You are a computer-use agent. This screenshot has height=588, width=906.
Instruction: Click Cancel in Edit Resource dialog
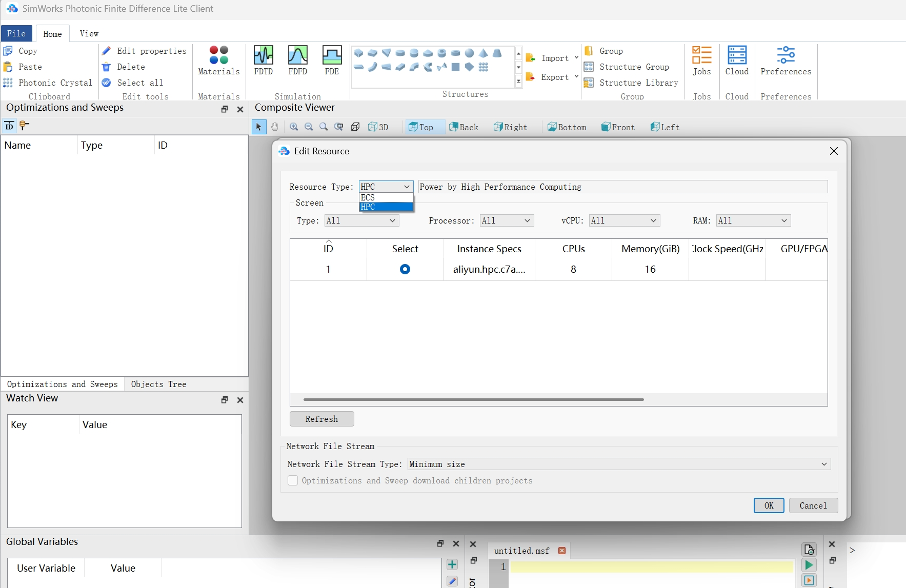(813, 505)
